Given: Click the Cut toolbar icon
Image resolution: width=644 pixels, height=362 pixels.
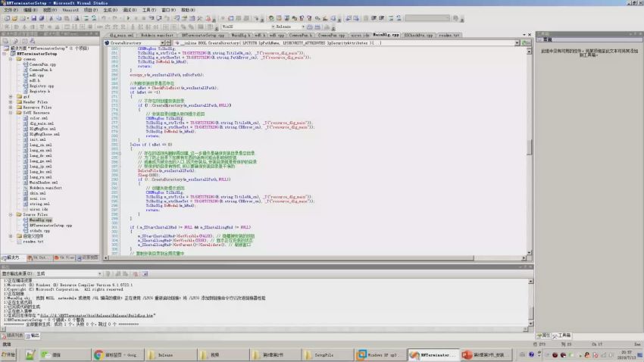Looking at the screenshot, I should [x=51, y=18].
